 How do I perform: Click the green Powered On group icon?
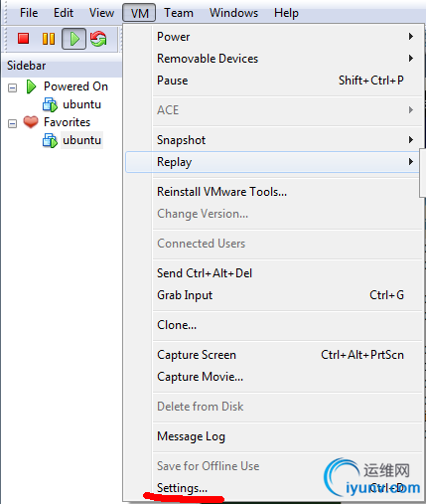(x=31, y=86)
